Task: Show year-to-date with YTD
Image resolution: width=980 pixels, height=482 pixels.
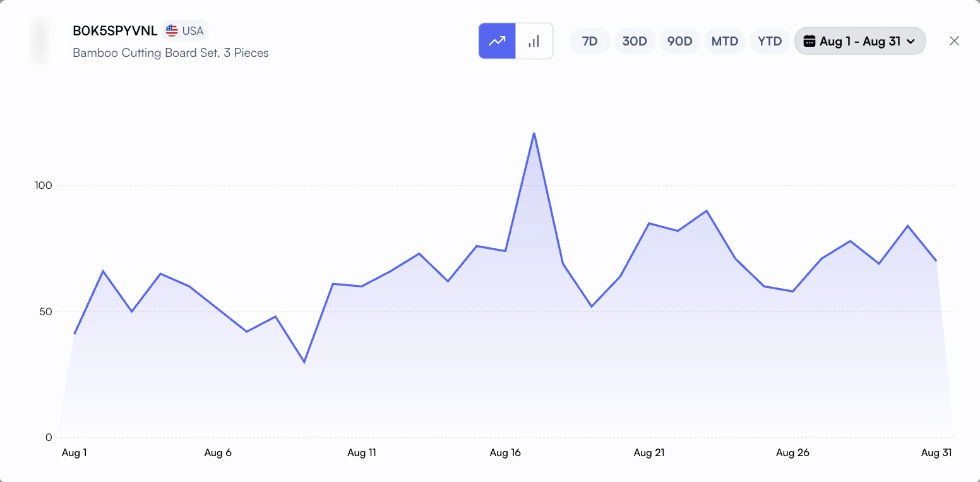Action: (x=770, y=41)
